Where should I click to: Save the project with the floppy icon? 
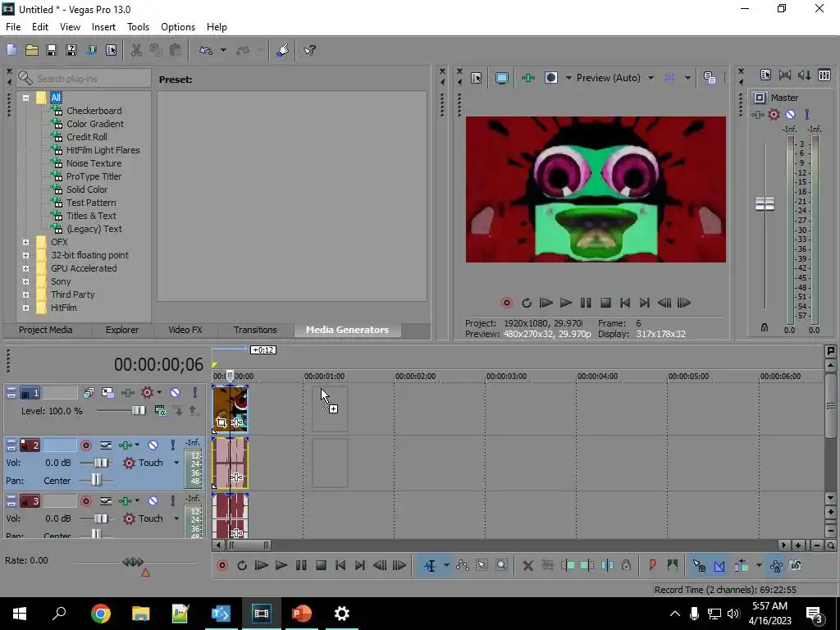(52, 50)
